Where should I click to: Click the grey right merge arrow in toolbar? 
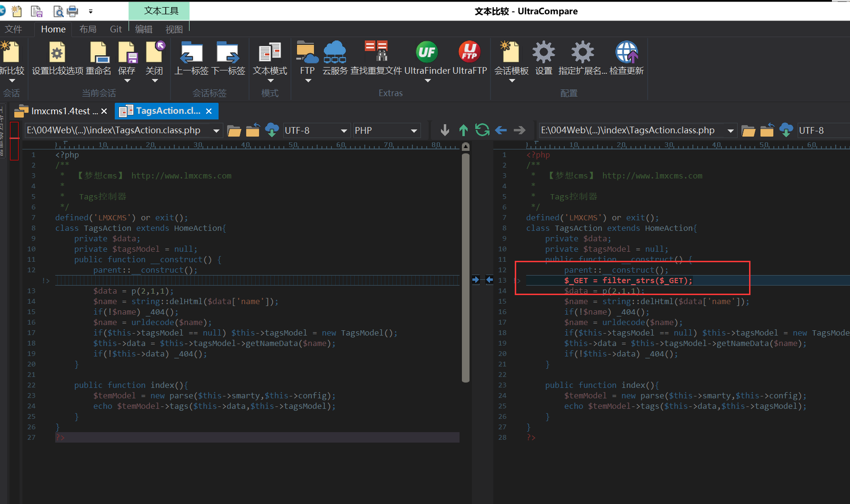[520, 130]
